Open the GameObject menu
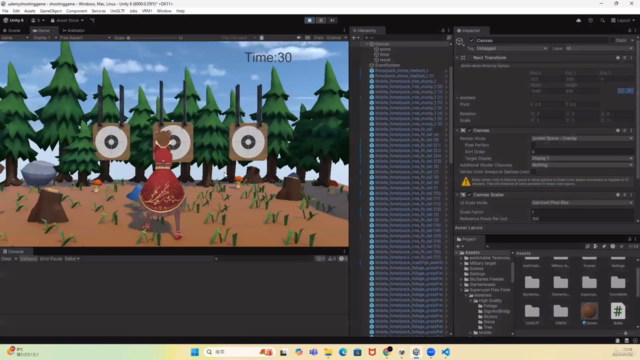The height and width of the screenshot is (360, 640). [x=51, y=11]
